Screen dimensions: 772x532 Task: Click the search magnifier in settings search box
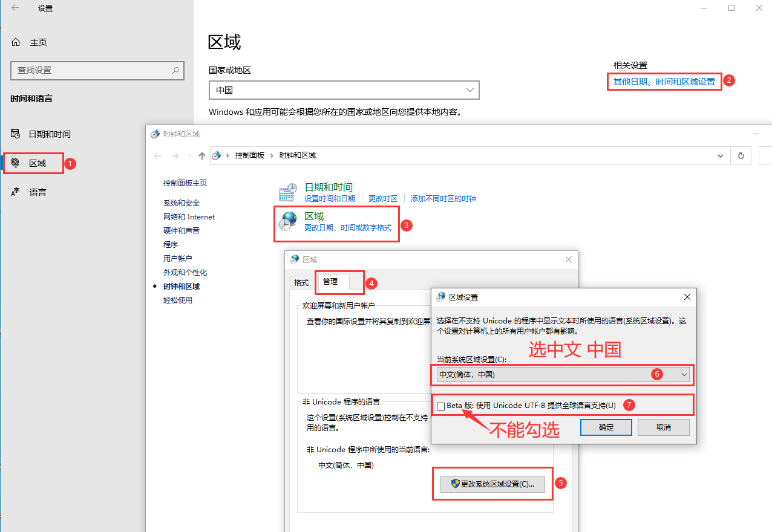click(x=175, y=70)
